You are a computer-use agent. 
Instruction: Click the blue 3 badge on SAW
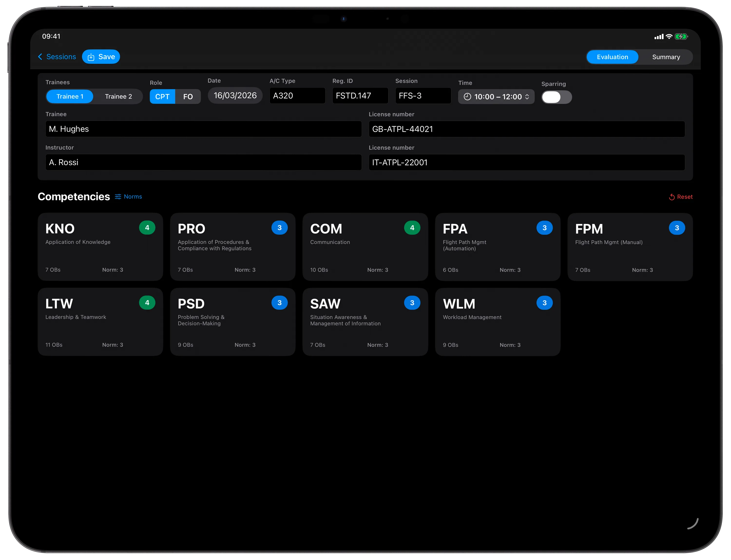(412, 303)
